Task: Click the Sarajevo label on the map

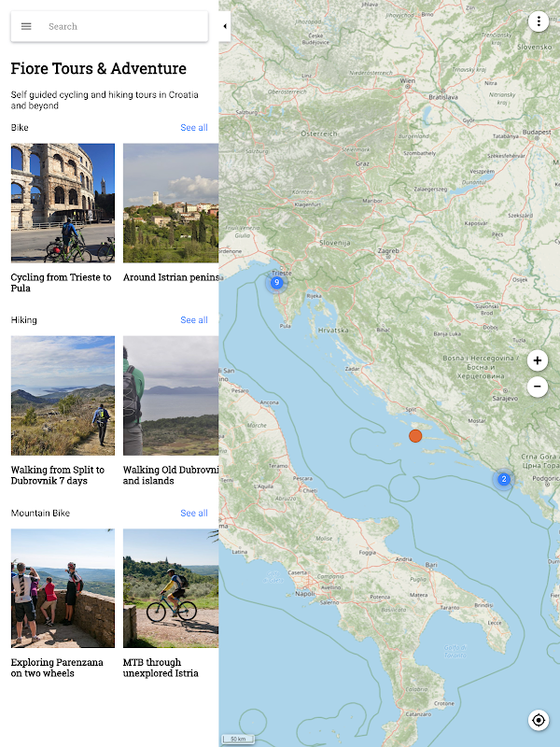Action: point(506,399)
